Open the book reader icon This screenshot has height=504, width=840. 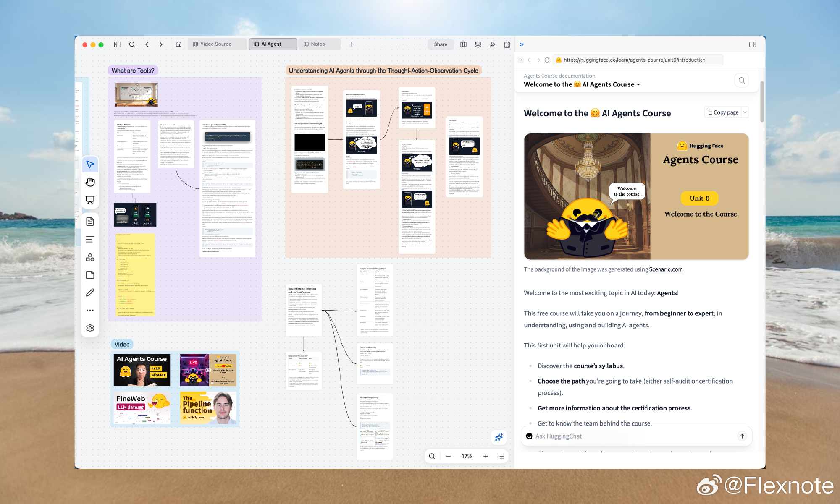point(463,44)
